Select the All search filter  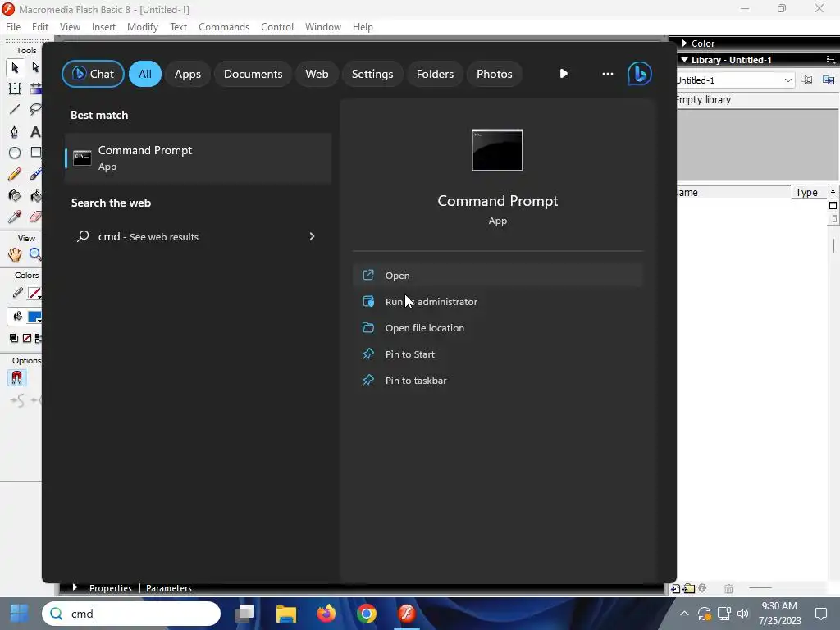tap(144, 74)
